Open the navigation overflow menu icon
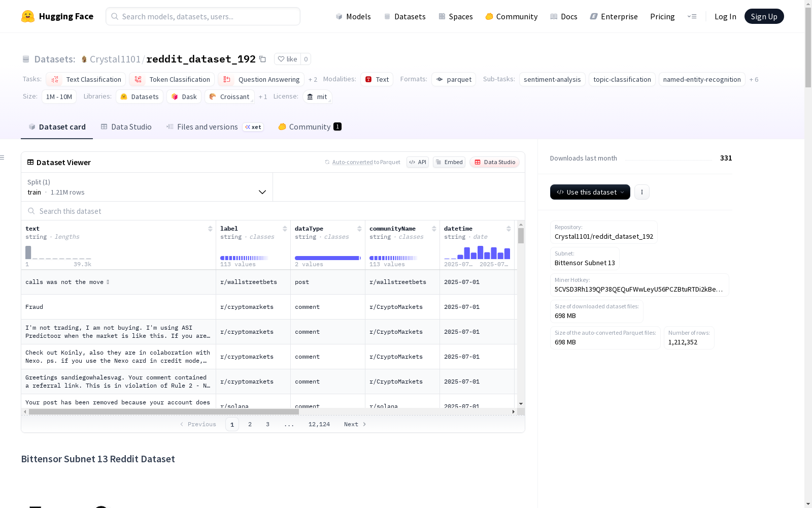 tap(692, 16)
